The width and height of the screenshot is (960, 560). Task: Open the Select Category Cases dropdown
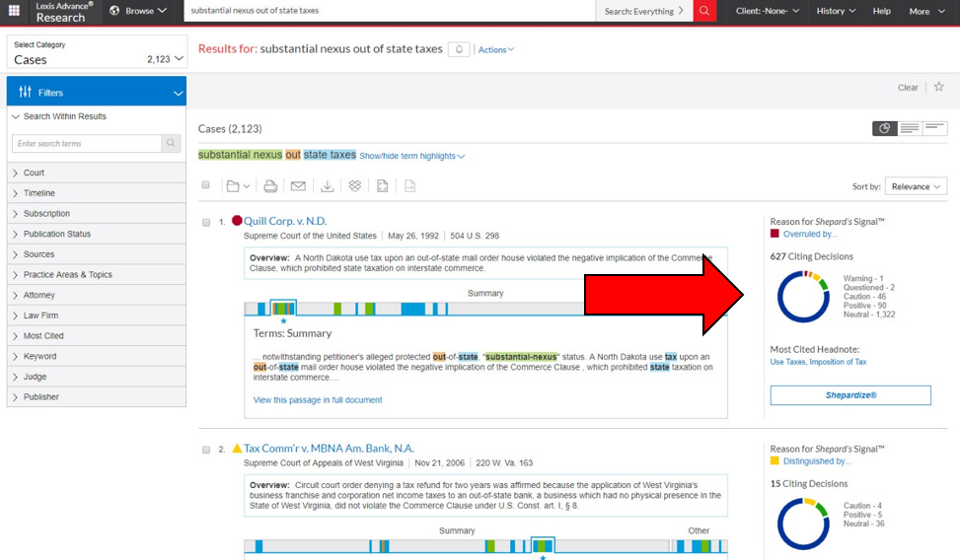[x=97, y=52]
